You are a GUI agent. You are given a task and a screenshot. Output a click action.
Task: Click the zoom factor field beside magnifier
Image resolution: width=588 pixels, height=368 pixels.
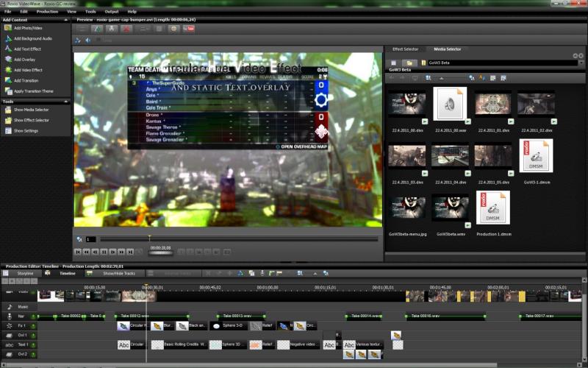[90, 239]
